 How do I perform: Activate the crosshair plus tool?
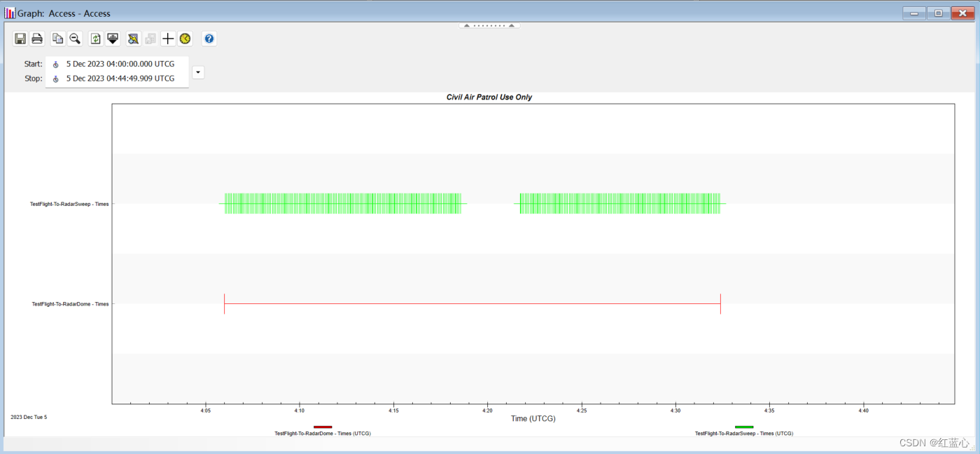click(168, 39)
